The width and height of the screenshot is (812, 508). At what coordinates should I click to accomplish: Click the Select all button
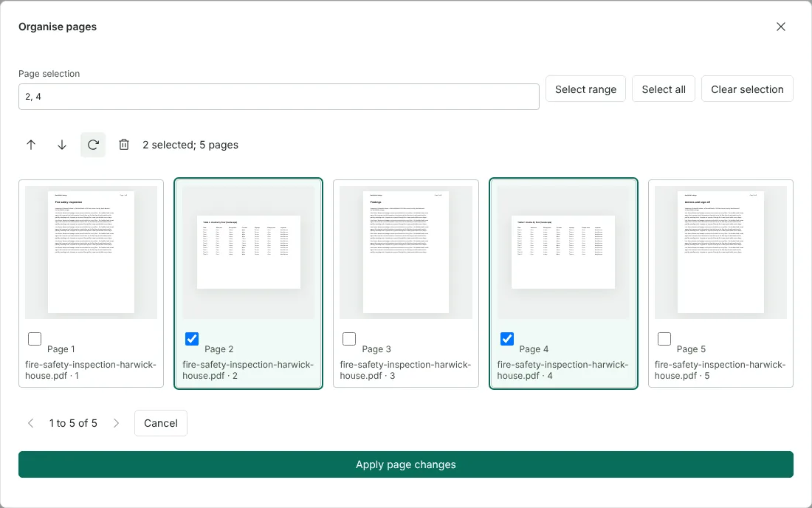(664, 89)
